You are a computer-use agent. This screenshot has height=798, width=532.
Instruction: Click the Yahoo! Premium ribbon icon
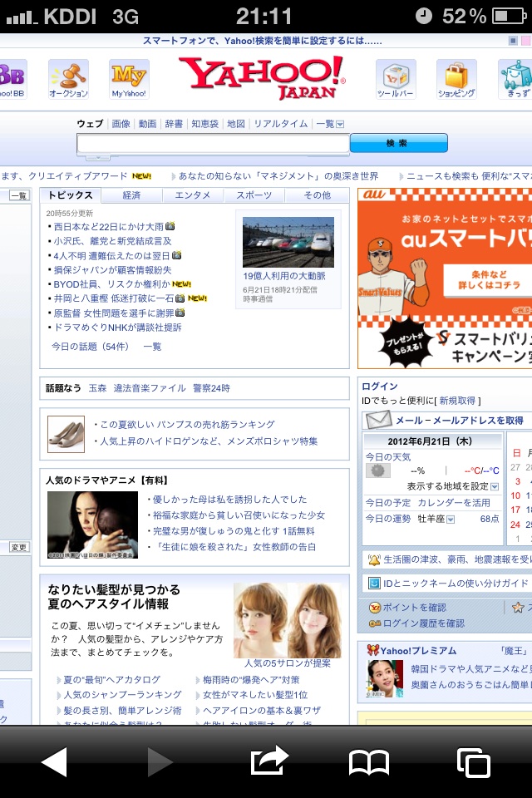click(x=373, y=650)
